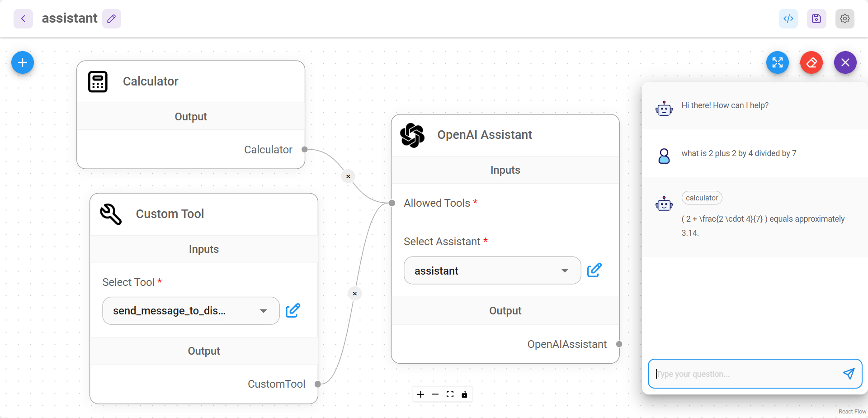Delete the Calculator connection edge

(348, 176)
